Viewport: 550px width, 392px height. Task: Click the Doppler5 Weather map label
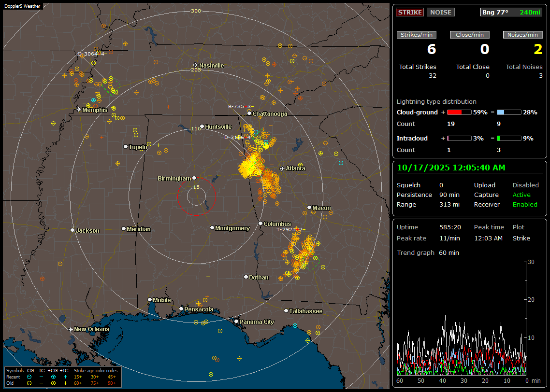coord(23,6)
